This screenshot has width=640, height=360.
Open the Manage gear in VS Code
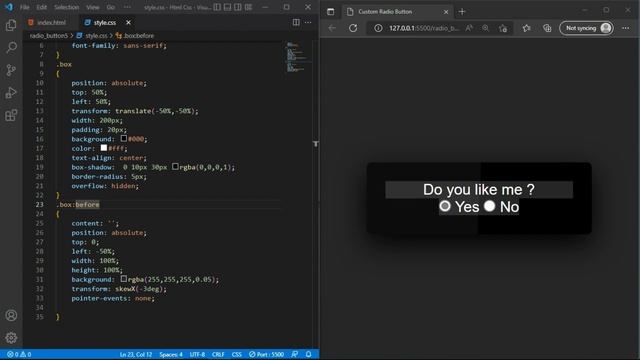[11, 338]
